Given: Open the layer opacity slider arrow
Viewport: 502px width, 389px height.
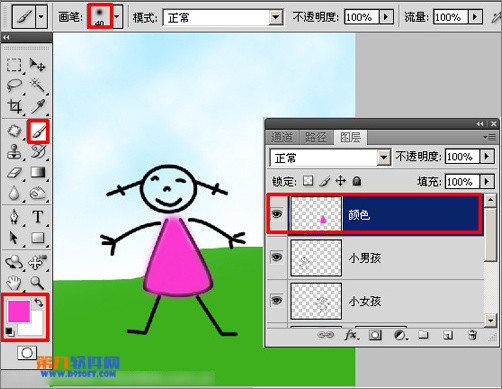Looking at the screenshot, I should [487, 156].
